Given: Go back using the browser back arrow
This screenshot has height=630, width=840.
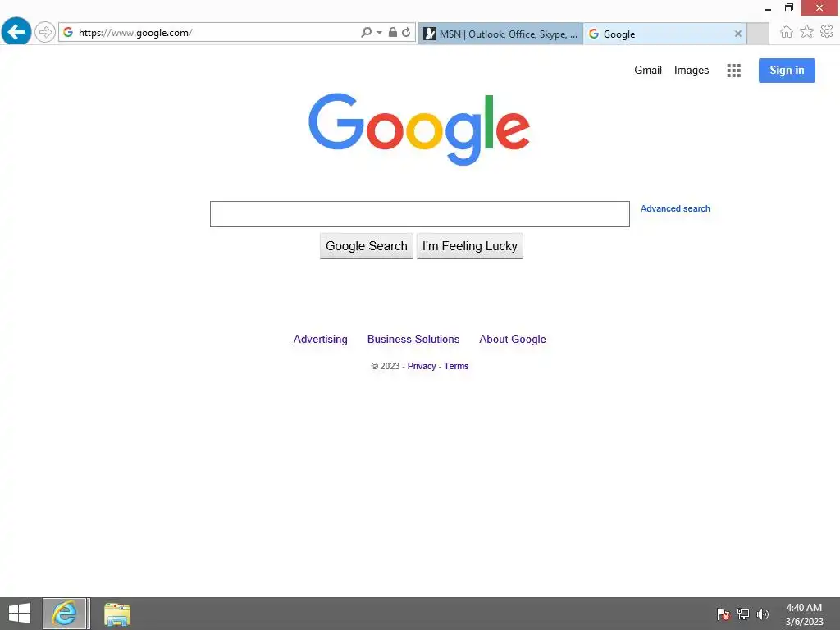Looking at the screenshot, I should (16, 32).
